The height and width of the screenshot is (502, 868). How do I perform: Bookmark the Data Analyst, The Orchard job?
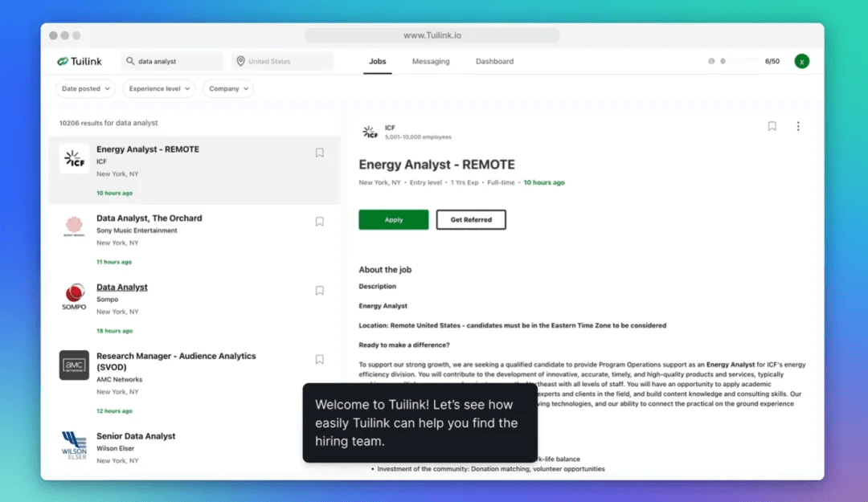point(319,222)
